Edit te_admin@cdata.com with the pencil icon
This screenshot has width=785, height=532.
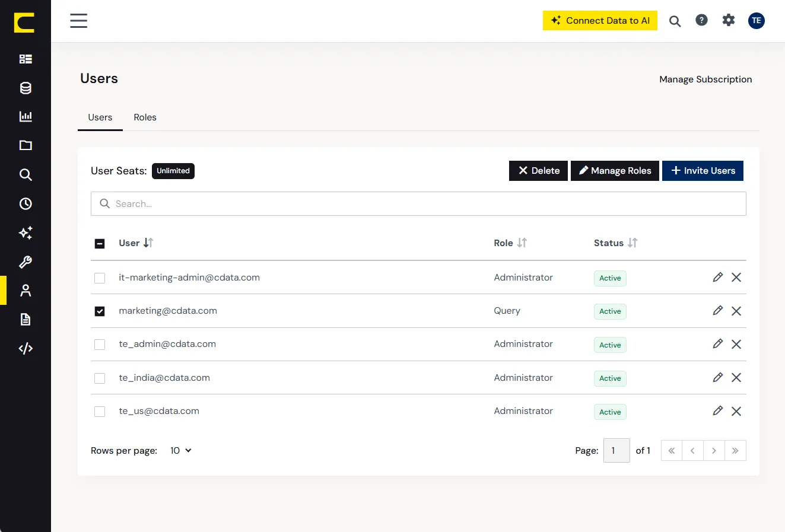coord(717,343)
